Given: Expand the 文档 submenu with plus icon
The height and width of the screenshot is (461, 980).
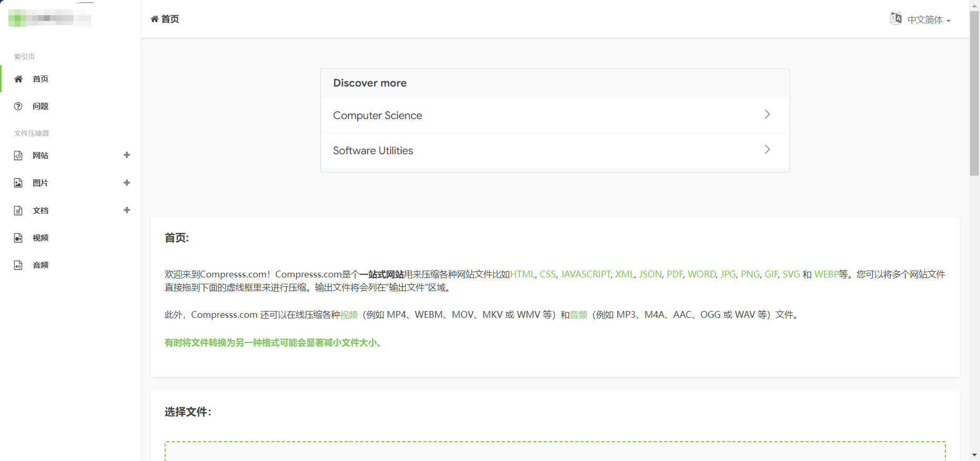Looking at the screenshot, I should tap(126, 210).
